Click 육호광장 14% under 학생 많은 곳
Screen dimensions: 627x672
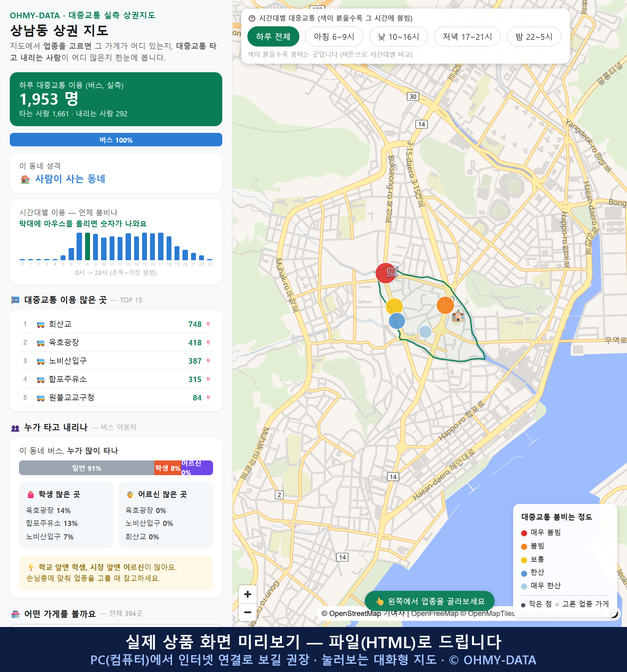coord(48,510)
